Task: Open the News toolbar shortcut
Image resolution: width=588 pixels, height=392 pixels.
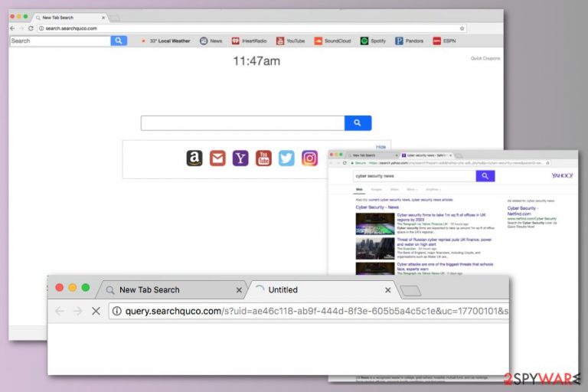Action: [211, 41]
